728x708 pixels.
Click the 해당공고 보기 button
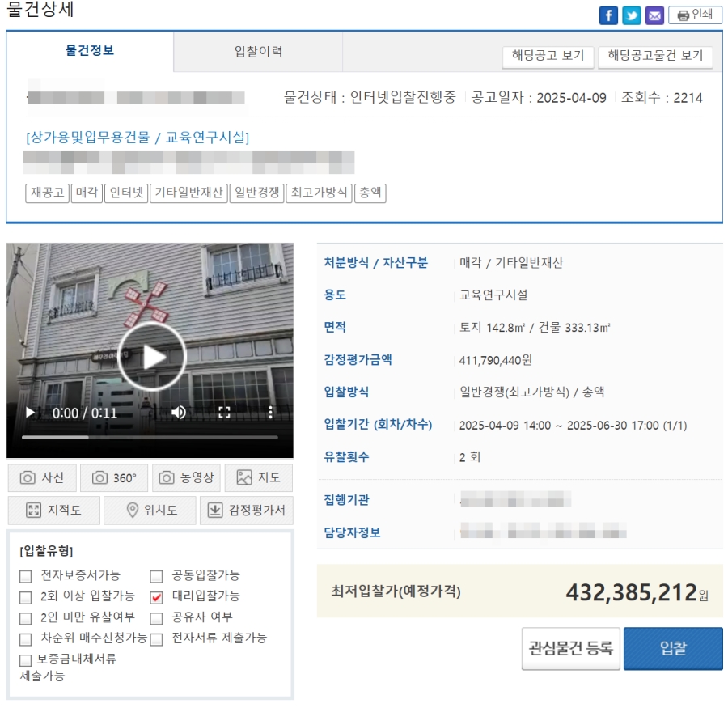[x=548, y=56]
